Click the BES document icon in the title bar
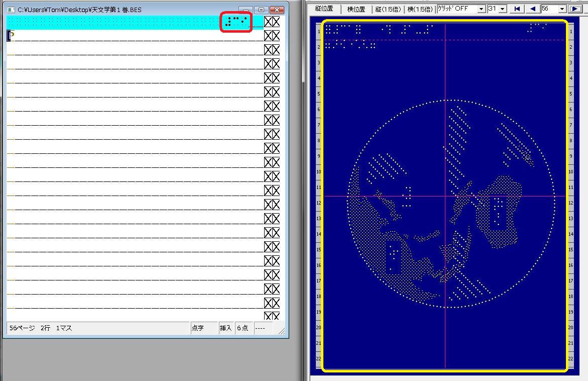588x381 pixels. click(x=11, y=10)
